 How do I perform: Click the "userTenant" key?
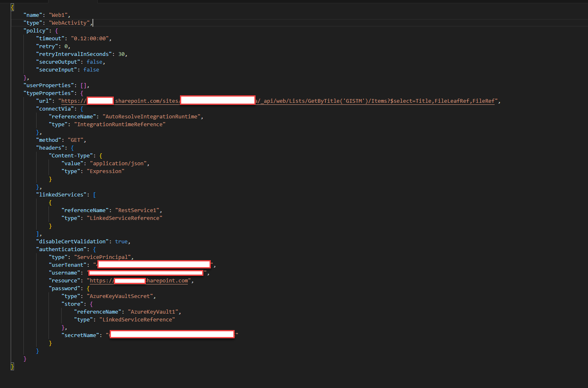(67, 265)
